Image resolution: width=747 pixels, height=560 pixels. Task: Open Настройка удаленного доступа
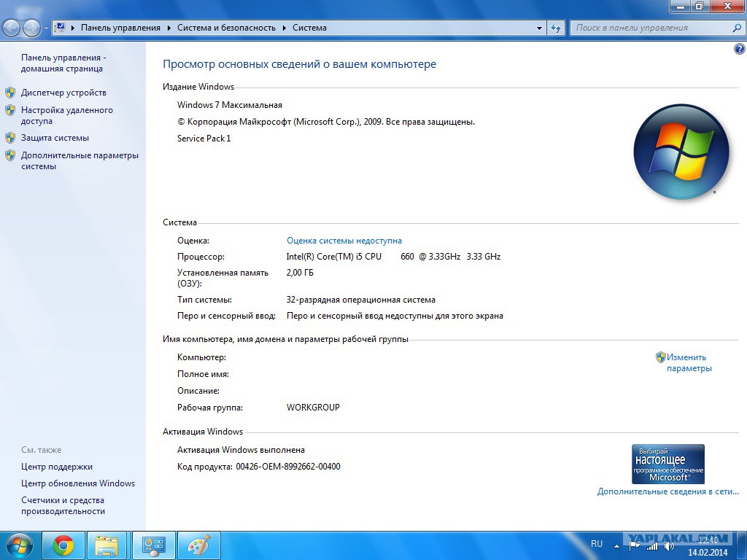point(66,115)
